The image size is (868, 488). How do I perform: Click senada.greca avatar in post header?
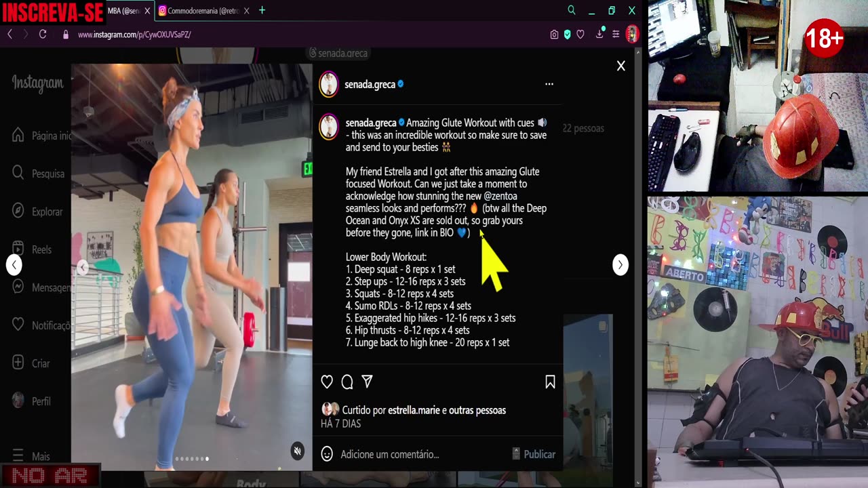(x=329, y=84)
